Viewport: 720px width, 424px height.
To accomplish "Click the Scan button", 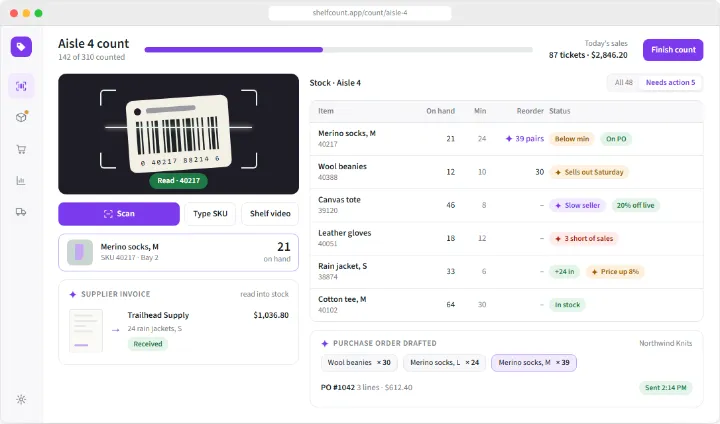I will (119, 214).
